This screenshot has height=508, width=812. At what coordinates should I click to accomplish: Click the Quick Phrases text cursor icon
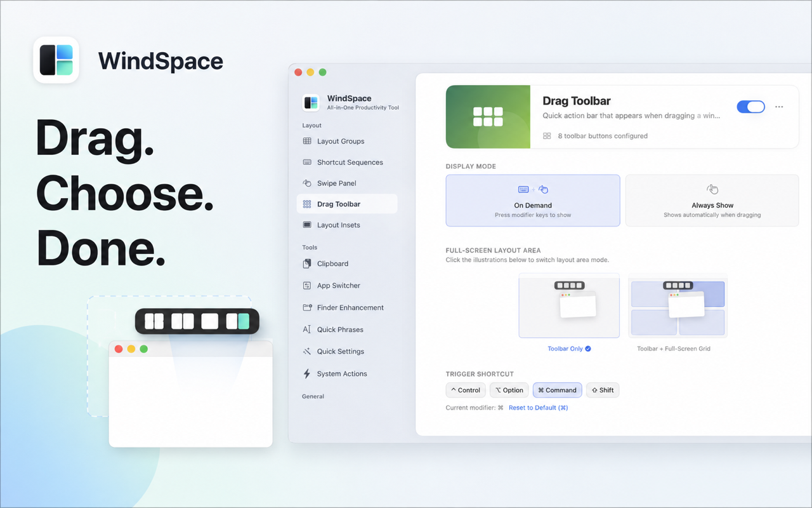tap(307, 330)
